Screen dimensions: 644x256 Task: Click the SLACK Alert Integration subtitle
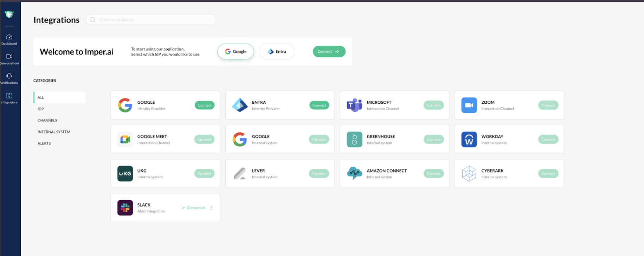coord(151,211)
